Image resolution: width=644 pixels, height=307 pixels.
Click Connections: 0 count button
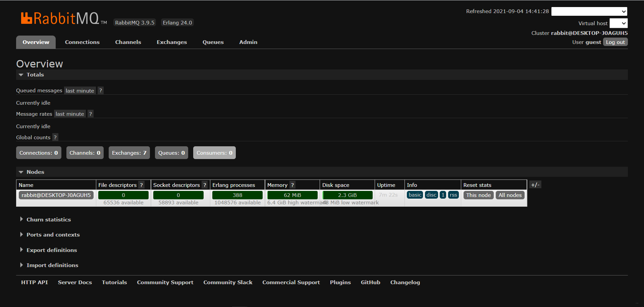pos(39,153)
